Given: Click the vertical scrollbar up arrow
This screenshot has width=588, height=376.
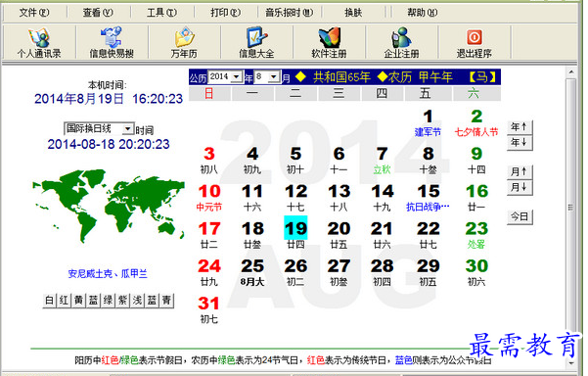Looking at the screenshot, I should [x=571, y=72].
